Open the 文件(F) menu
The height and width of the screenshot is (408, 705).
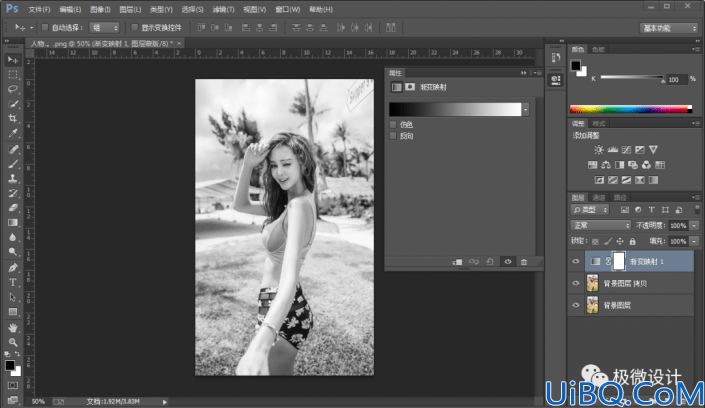pos(39,9)
